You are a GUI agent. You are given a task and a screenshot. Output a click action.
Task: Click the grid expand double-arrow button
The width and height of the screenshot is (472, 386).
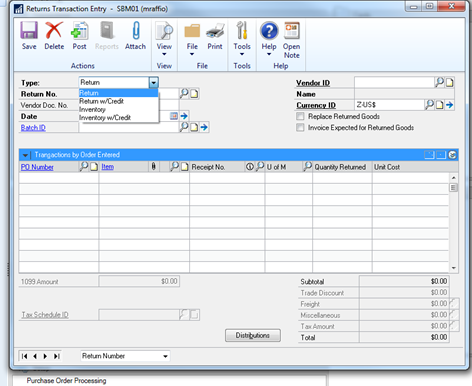[452, 155]
